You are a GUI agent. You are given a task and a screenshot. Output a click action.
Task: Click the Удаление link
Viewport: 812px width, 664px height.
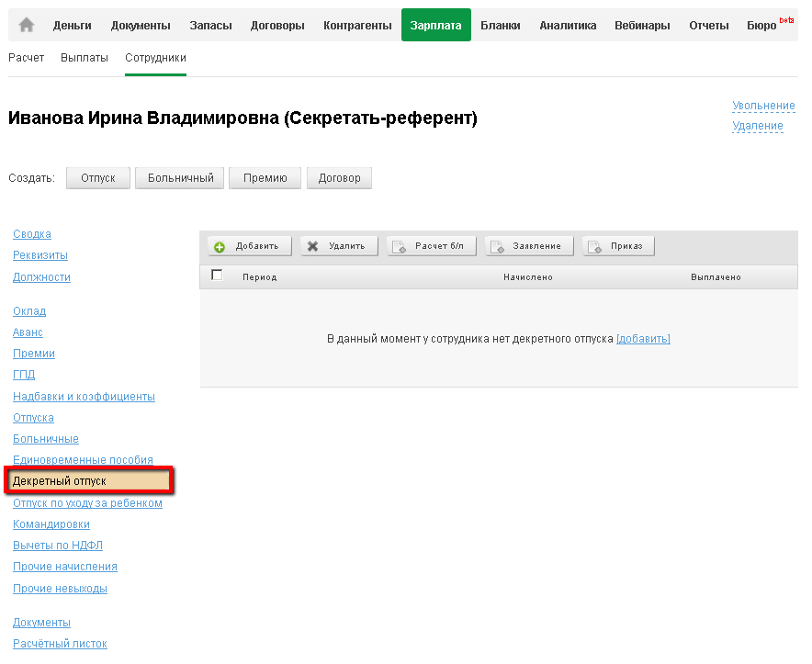tap(758, 125)
